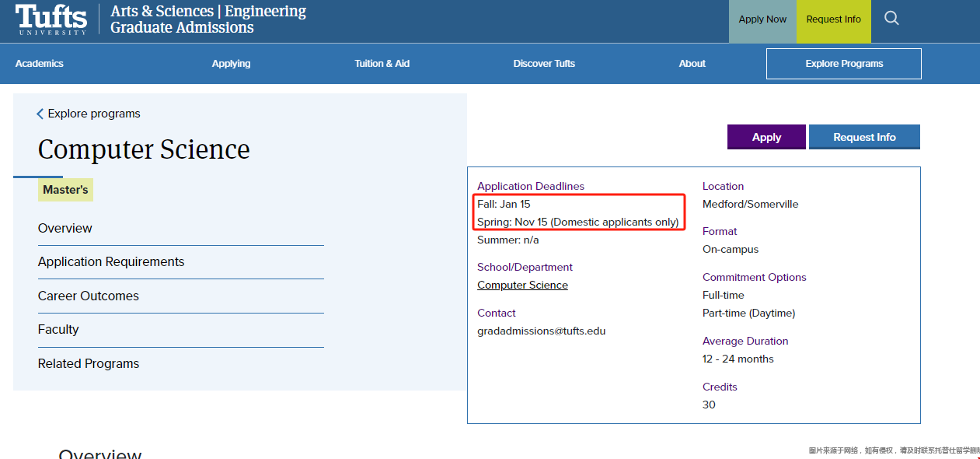The width and height of the screenshot is (980, 459).
Task: Click the outlined Explore Programs nav button
Action: coord(844,64)
